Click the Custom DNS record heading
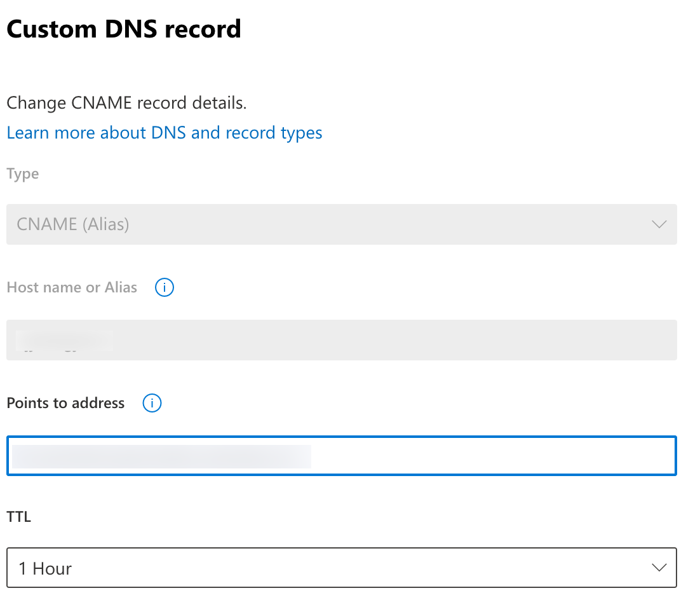Viewport: 700px width, 614px height. (124, 29)
